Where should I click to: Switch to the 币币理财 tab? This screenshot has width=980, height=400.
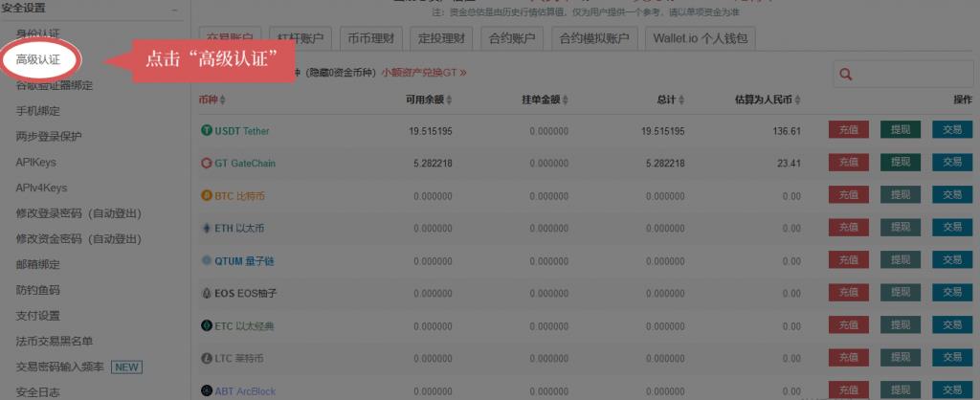pyautogui.click(x=368, y=38)
